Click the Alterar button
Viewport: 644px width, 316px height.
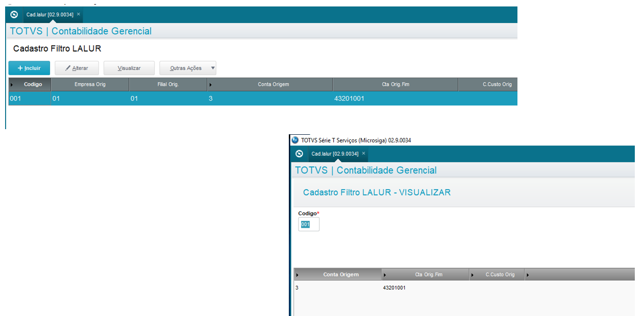(x=77, y=68)
